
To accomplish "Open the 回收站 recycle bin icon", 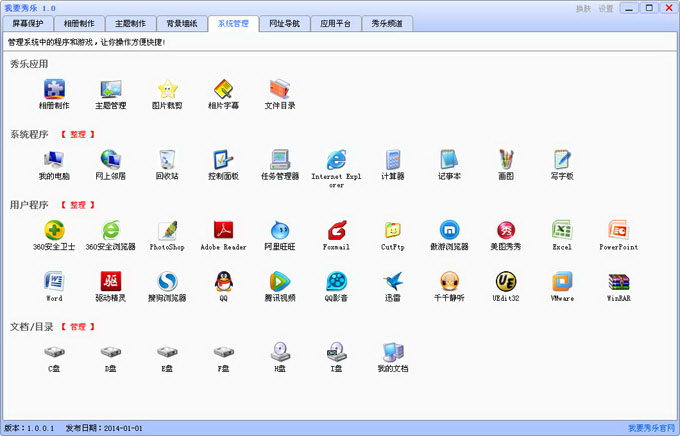I will pos(167,160).
